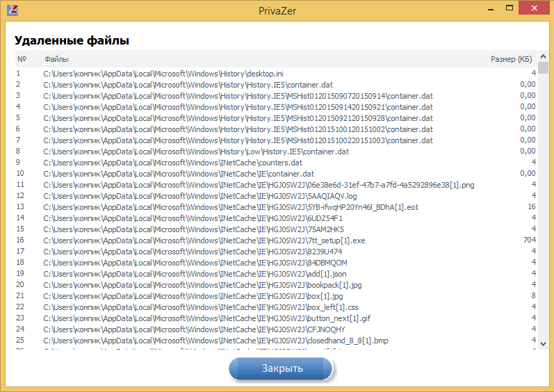Click the size value 8 for box[1].jpg

534,295
